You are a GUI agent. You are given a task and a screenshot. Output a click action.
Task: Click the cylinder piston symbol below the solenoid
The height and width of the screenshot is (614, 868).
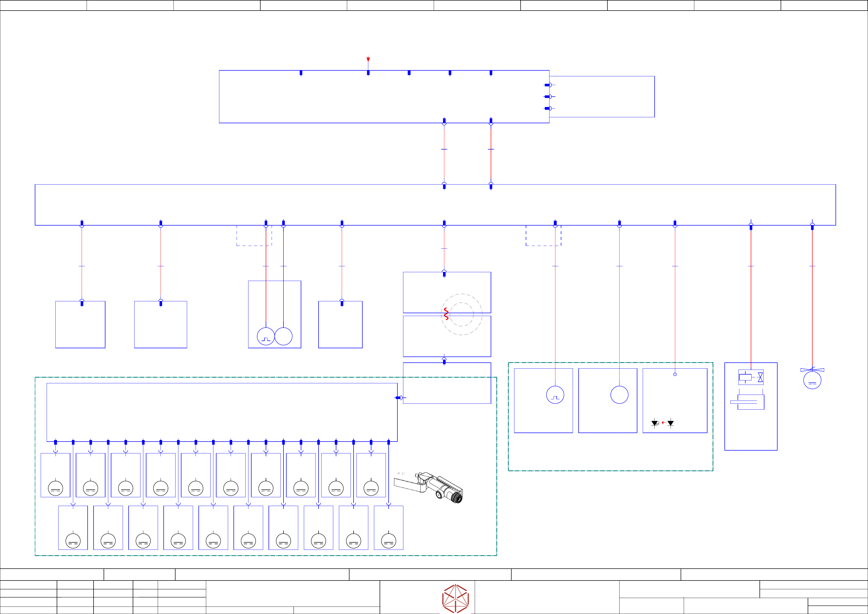[748, 402]
